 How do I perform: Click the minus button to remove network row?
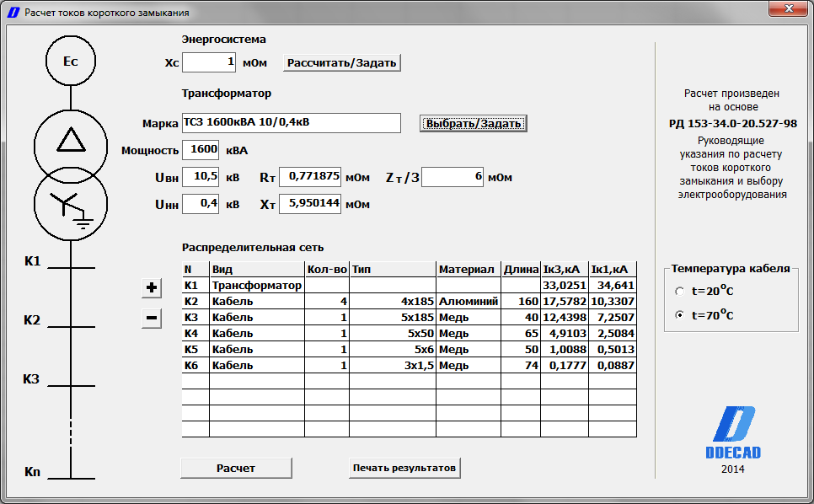tap(152, 318)
